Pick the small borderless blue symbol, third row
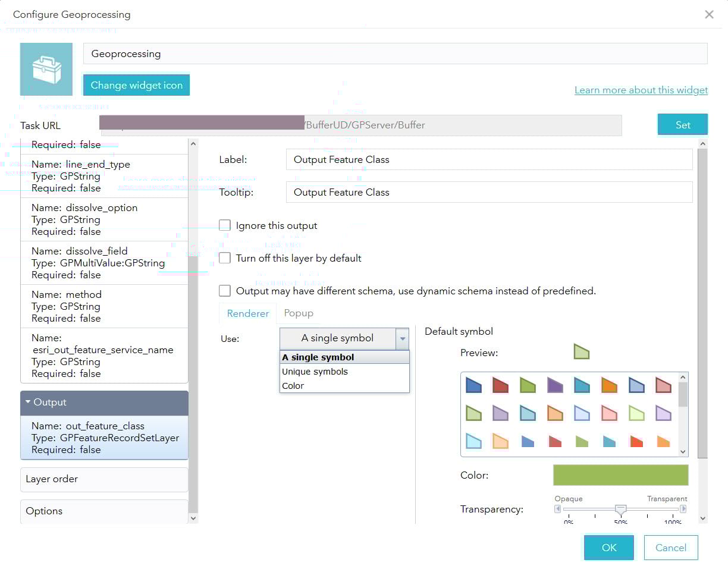Image resolution: width=728 pixels, height=569 pixels. [x=528, y=441]
